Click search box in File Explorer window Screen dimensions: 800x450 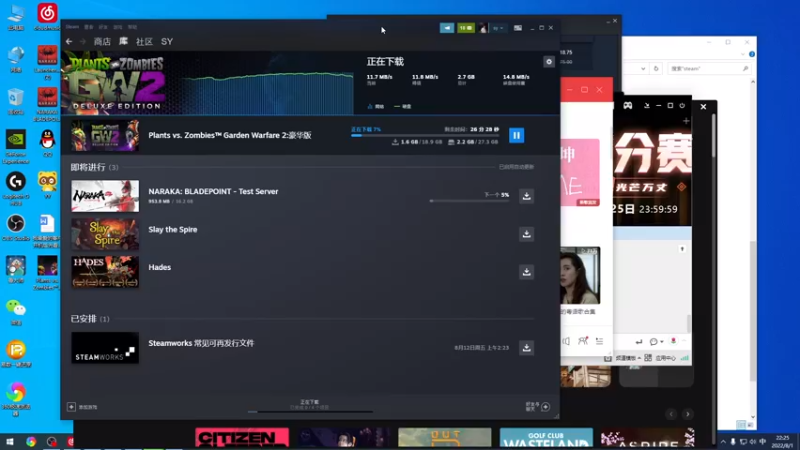click(x=709, y=68)
